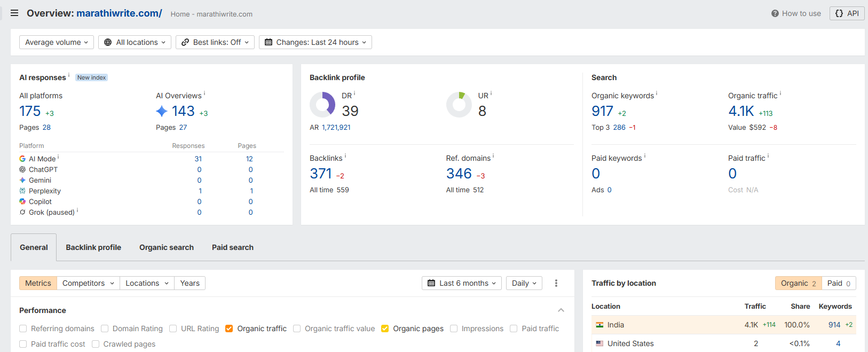Open the Best links: Off dropdown

click(x=215, y=42)
